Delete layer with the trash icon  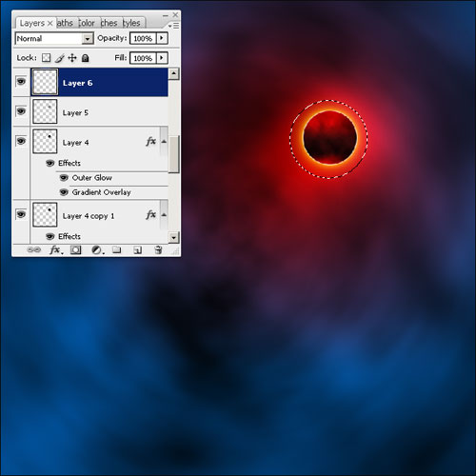(158, 249)
